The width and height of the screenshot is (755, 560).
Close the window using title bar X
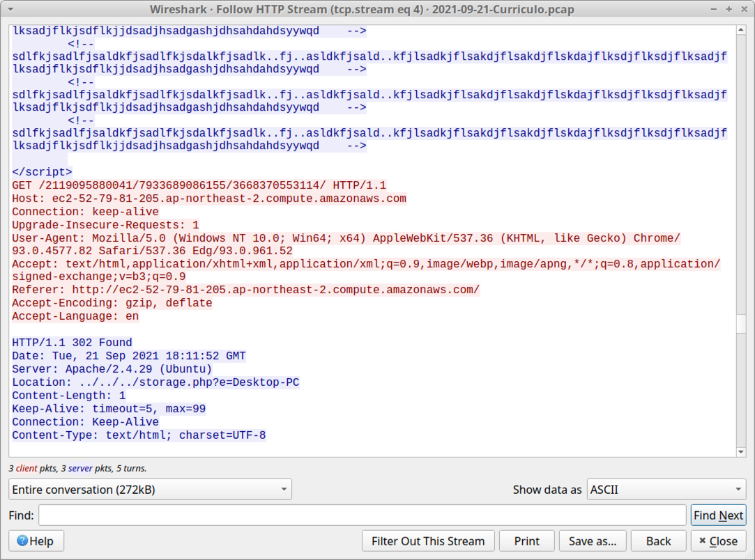pos(744,9)
